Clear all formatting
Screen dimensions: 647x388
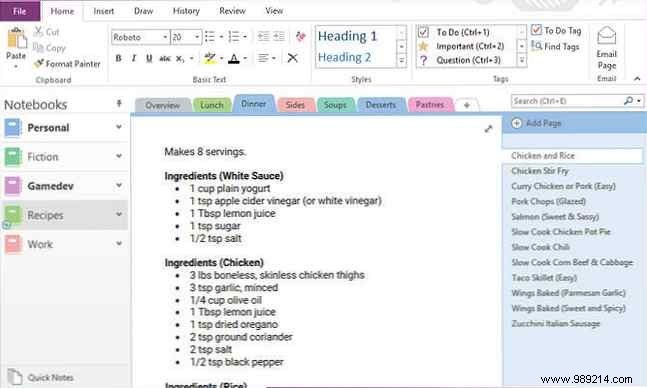pyautogui.click(x=301, y=37)
